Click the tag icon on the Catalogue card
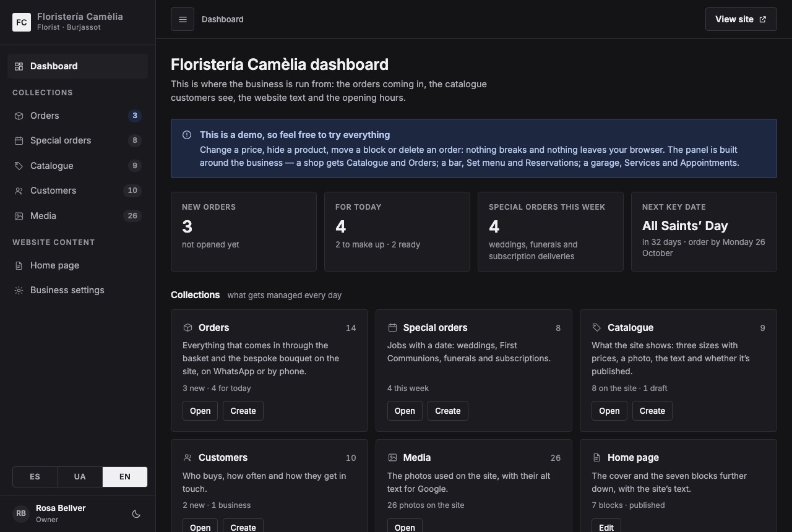This screenshot has height=532, width=792. pos(596,327)
